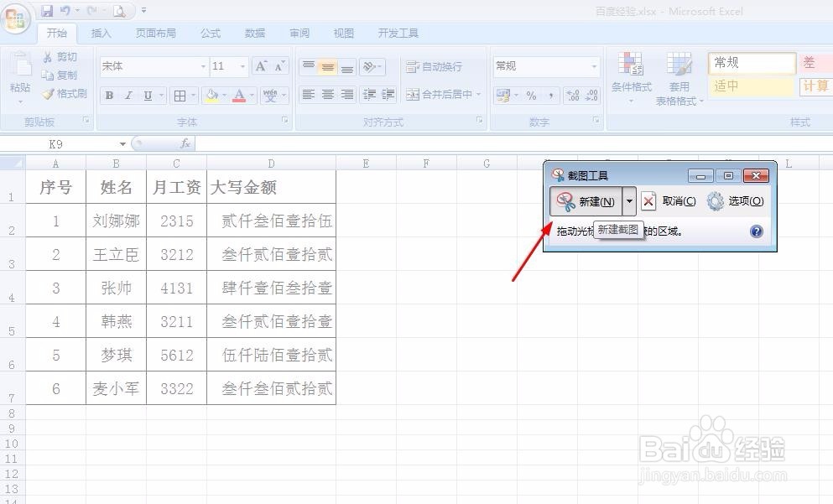Apply fill color bucket

coord(211,96)
